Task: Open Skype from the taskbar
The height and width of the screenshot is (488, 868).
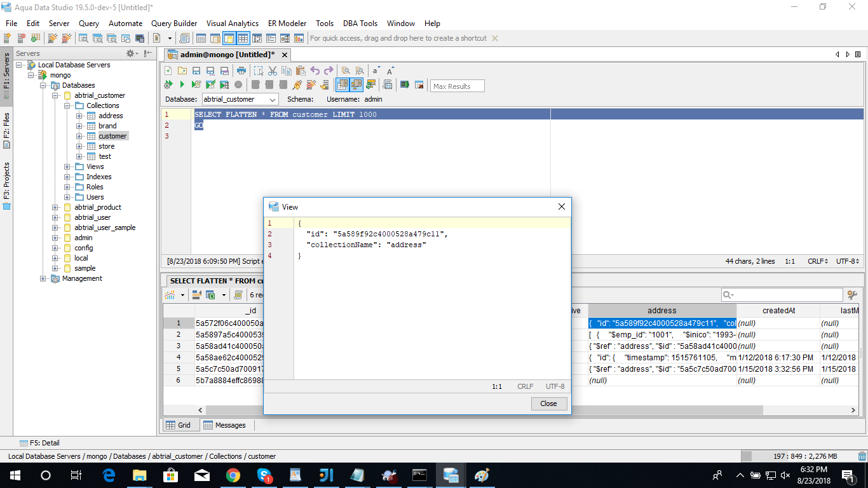Action: (x=264, y=475)
